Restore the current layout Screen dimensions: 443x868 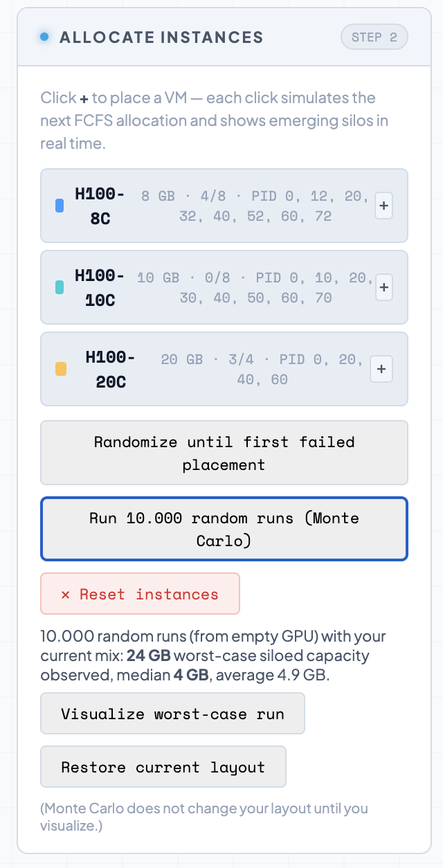pyautogui.click(x=163, y=766)
